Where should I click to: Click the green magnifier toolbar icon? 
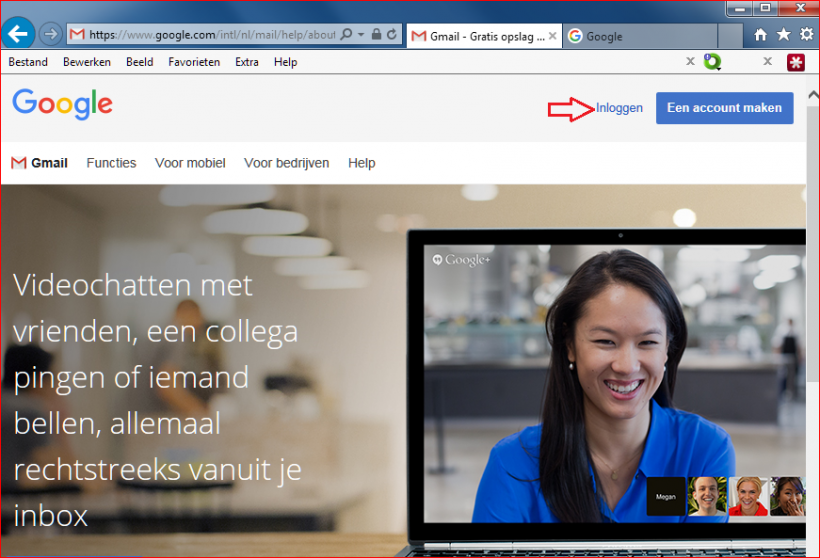tap(712, 62)
